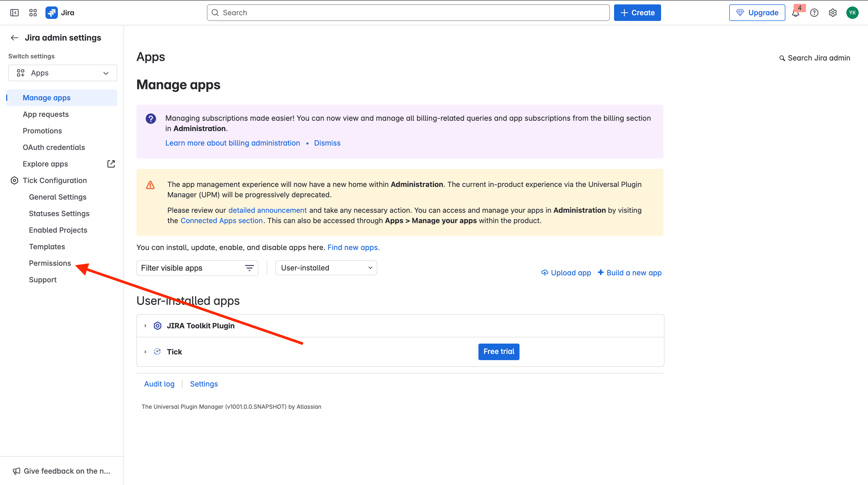Open Explore apps in the sidebar

click(x=45, y=164)
